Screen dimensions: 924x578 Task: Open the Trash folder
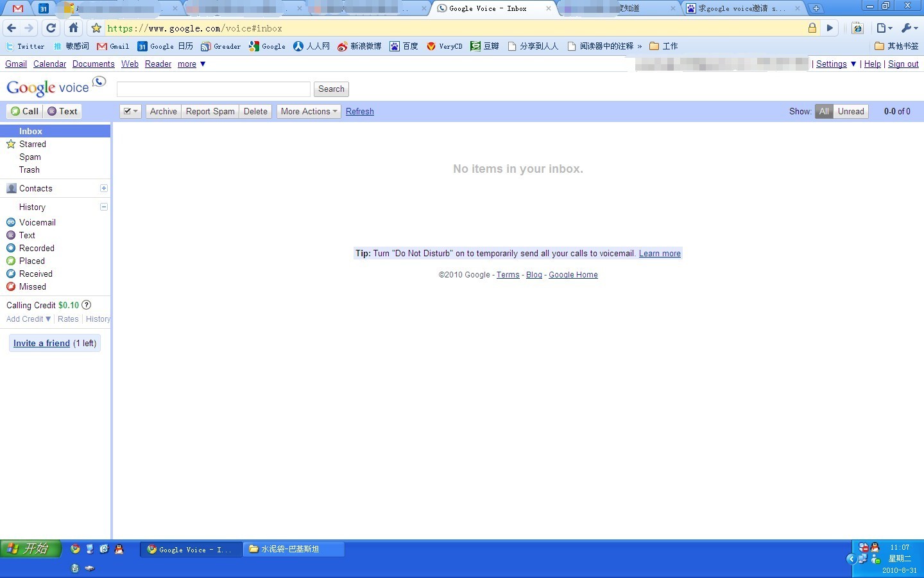30,170
